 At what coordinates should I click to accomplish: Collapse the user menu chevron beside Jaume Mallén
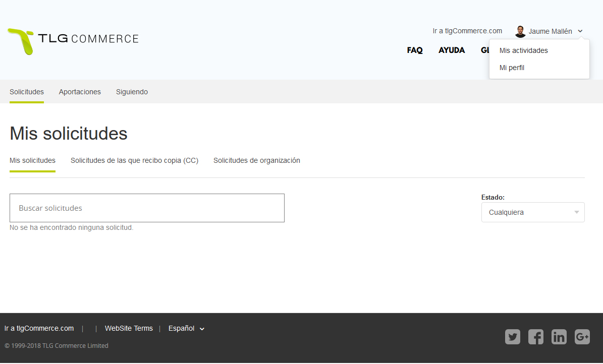click(580, 31)
